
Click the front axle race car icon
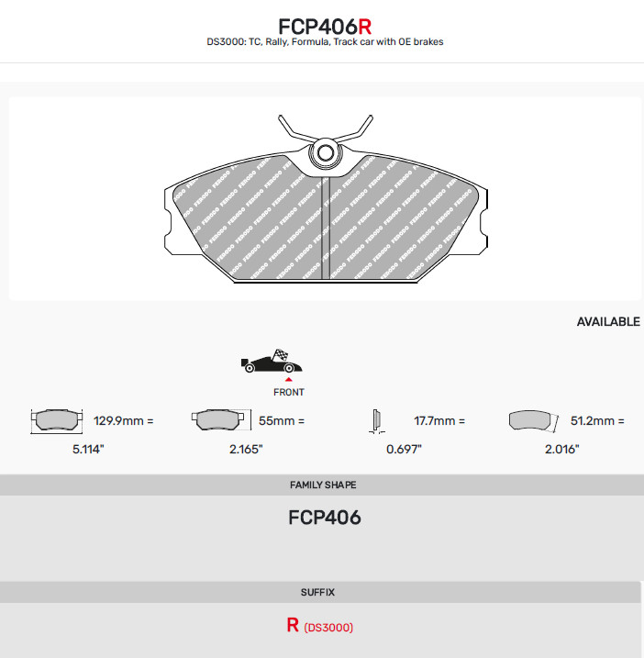coord(272,361)
